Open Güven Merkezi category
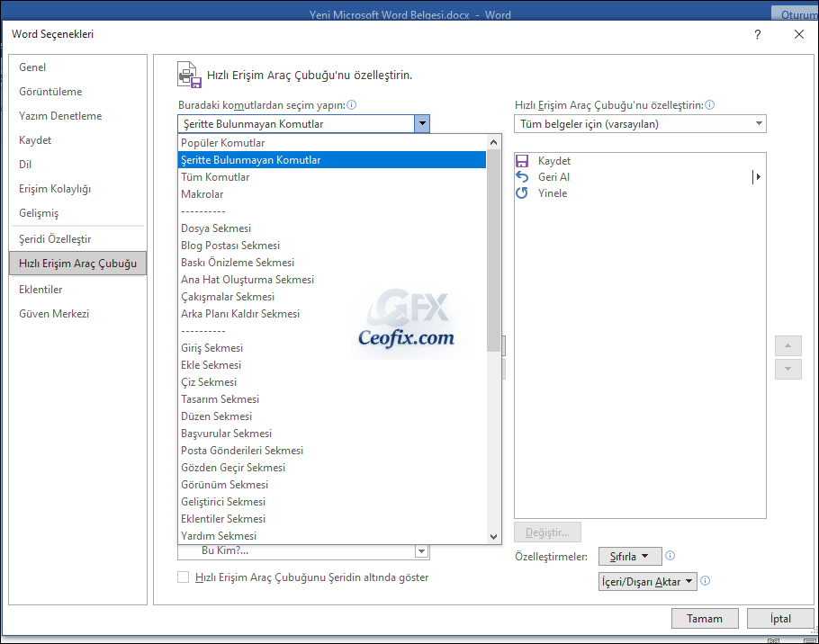Screen dimensions: 819x644 [x=77, y=314]
